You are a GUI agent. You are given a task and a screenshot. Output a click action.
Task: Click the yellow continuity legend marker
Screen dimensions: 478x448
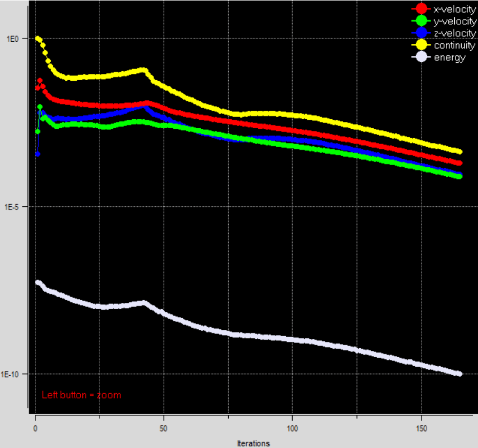[x=421, y=45]
